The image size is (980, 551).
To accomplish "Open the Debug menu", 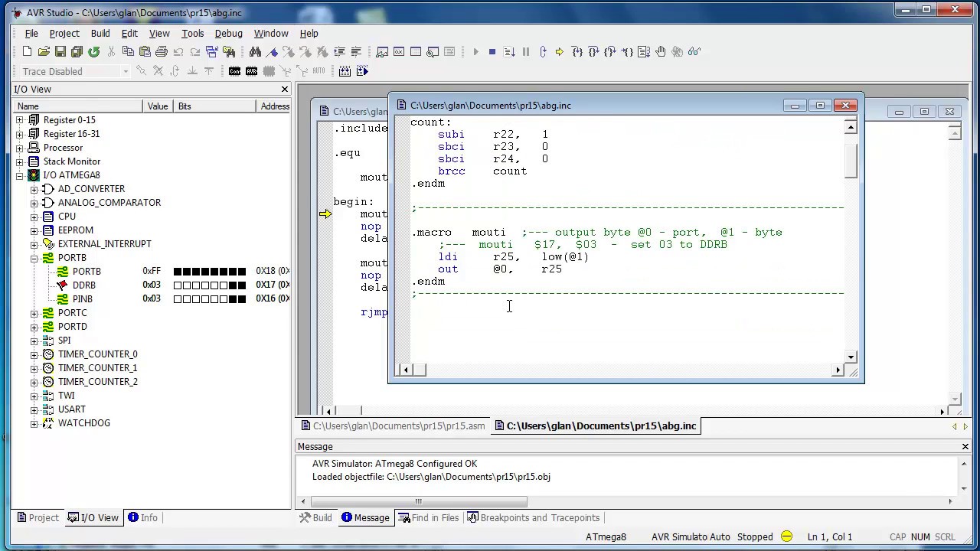I will tap(228, 34).
